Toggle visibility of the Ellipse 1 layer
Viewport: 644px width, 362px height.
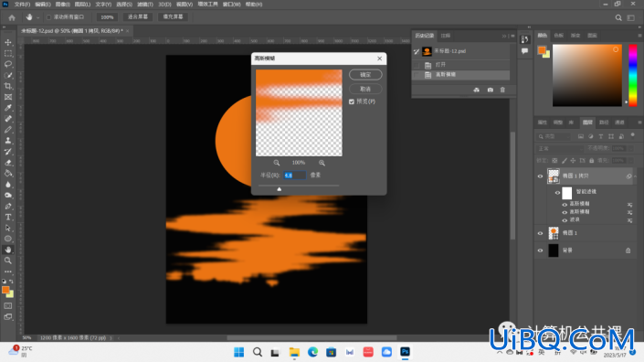[540, 233]
